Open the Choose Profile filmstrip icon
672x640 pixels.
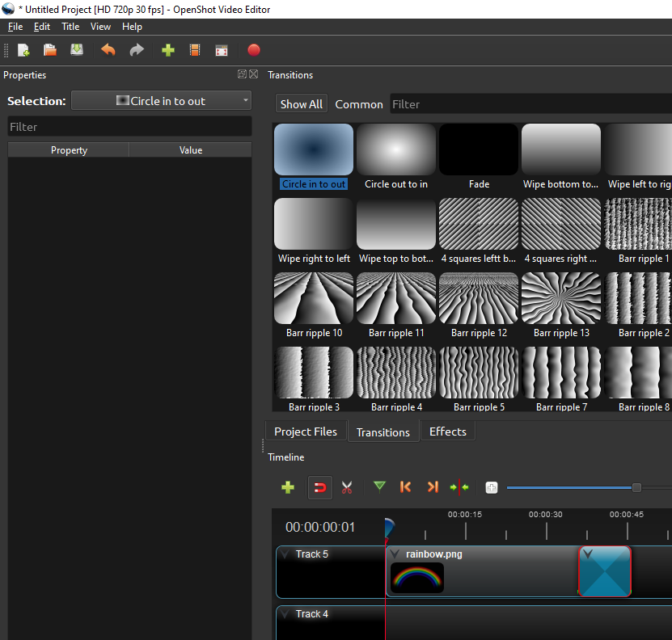point(195,50)
